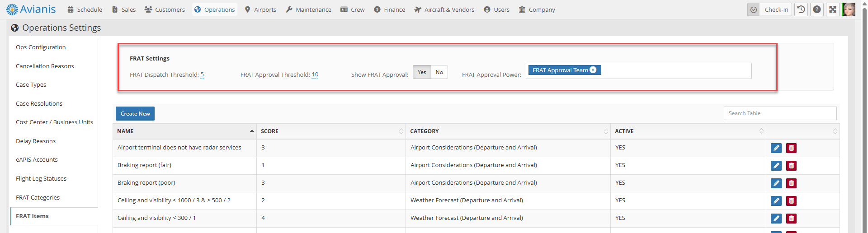Open the Maintenance menu
Screen dimensions: 868x233
click(308, 9)
